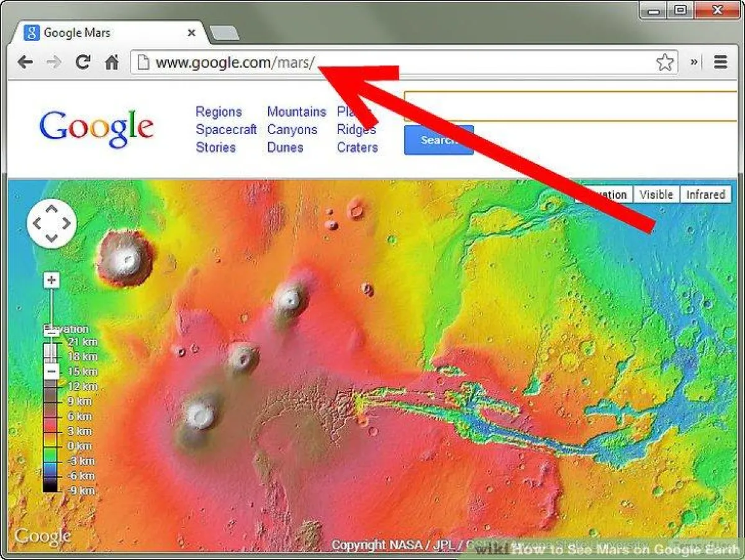Screen dimensions: 745x560
Task: Bookmark this page with the star icon
Action: [x=665, y=62]
